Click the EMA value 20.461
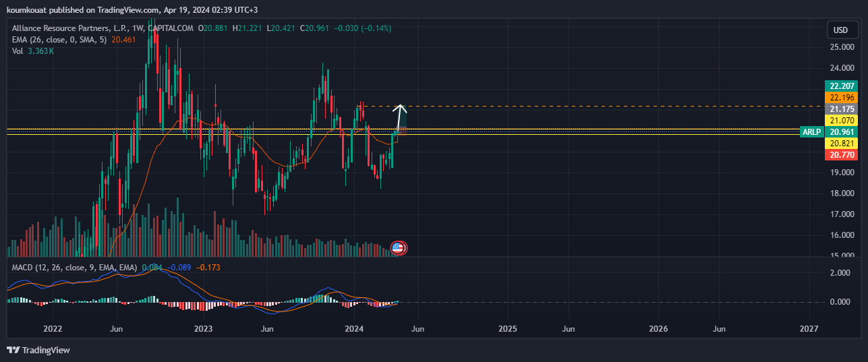 tap(123, 40)
